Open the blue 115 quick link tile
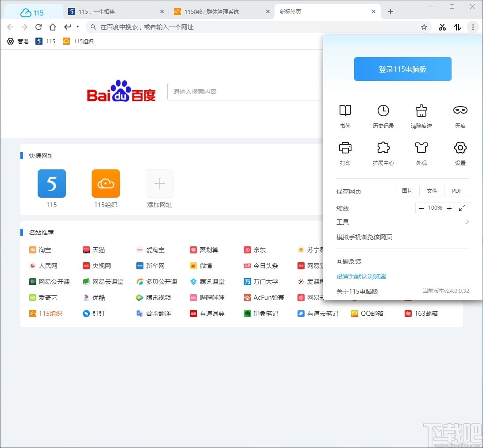The image size is (483, 448). click(x=52, y=184)
